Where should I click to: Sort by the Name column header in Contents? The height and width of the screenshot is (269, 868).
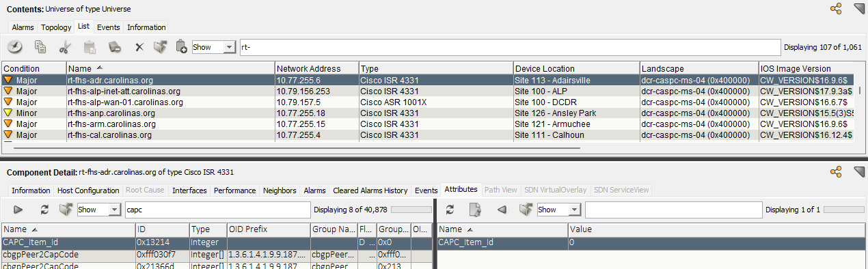170,68
